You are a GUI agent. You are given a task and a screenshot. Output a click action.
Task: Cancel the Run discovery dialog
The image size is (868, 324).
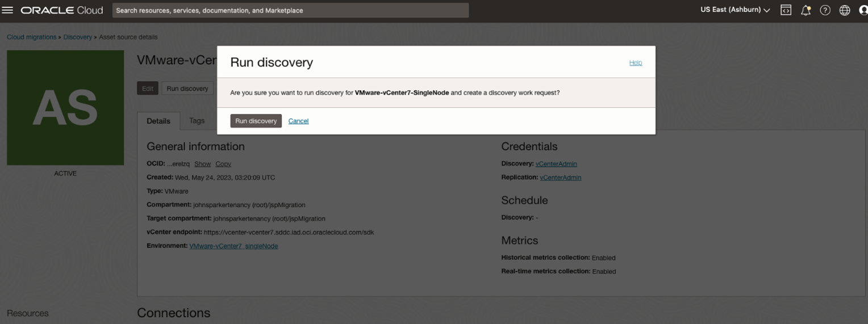298,121
